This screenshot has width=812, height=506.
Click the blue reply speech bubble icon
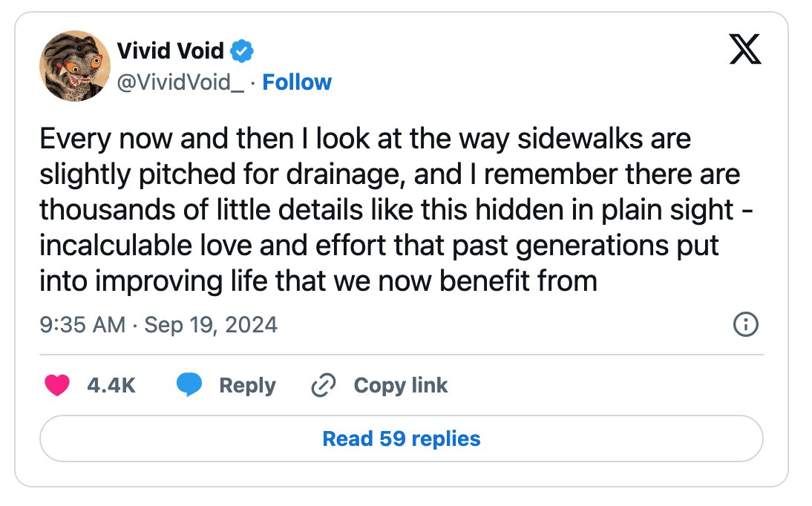[x=189, y=385]
